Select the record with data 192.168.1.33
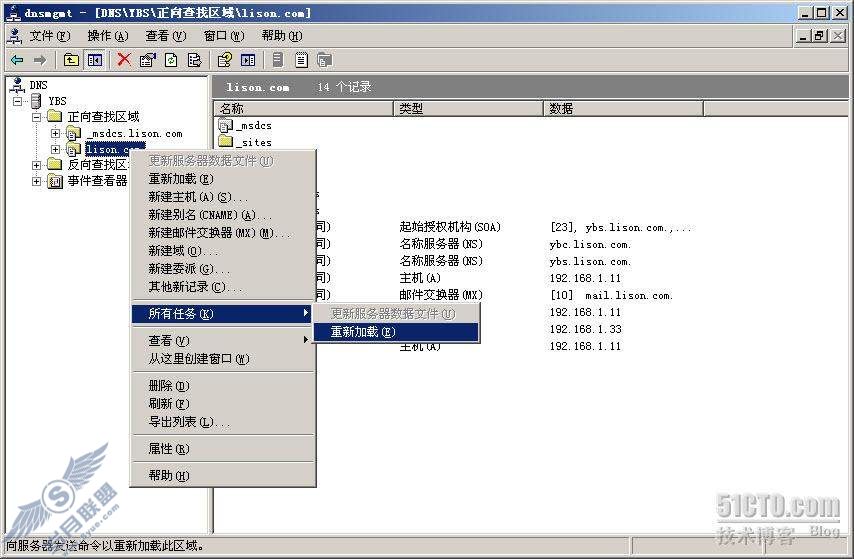Screen dimensions: 854x559 [x=585, y=329]
